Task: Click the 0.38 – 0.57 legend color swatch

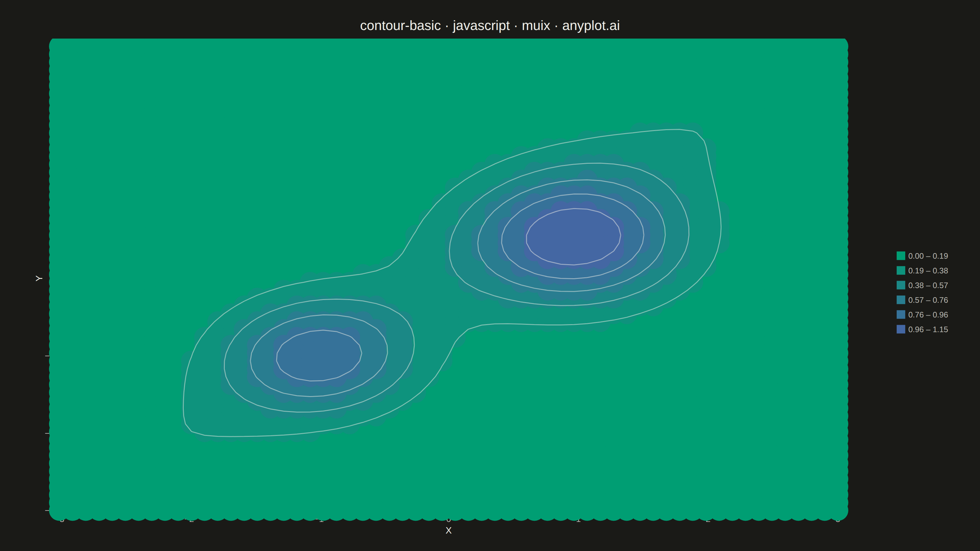Action: click(900, 285)
